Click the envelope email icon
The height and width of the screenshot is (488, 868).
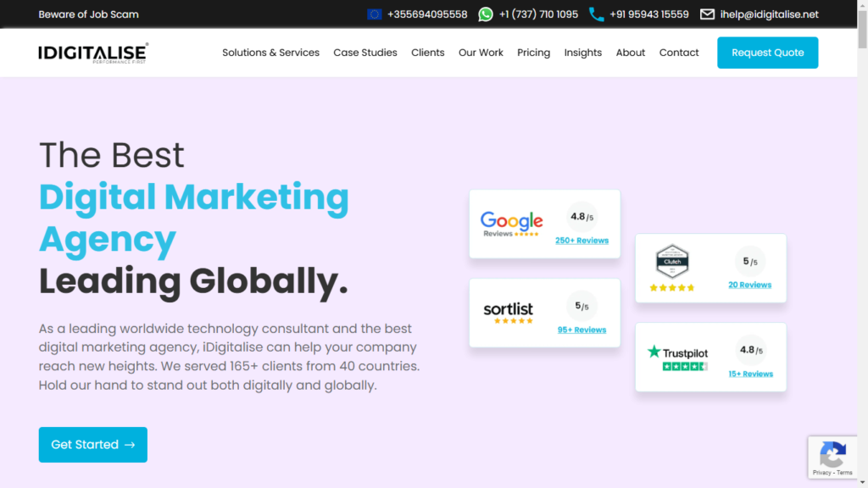[x=707, y=14]
